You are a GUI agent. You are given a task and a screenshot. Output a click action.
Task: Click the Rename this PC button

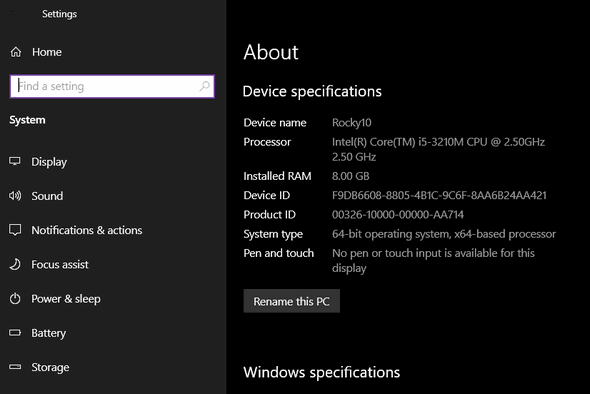[x=292, y=301]
